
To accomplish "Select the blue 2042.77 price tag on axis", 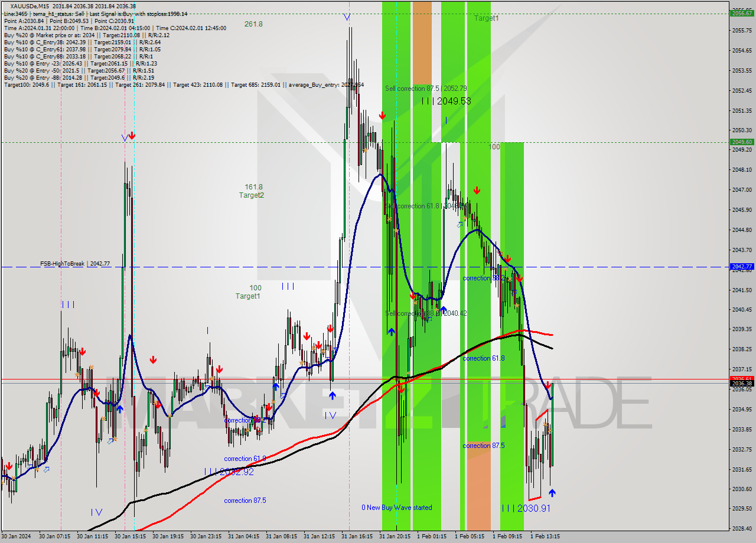I will click(741, 267).
